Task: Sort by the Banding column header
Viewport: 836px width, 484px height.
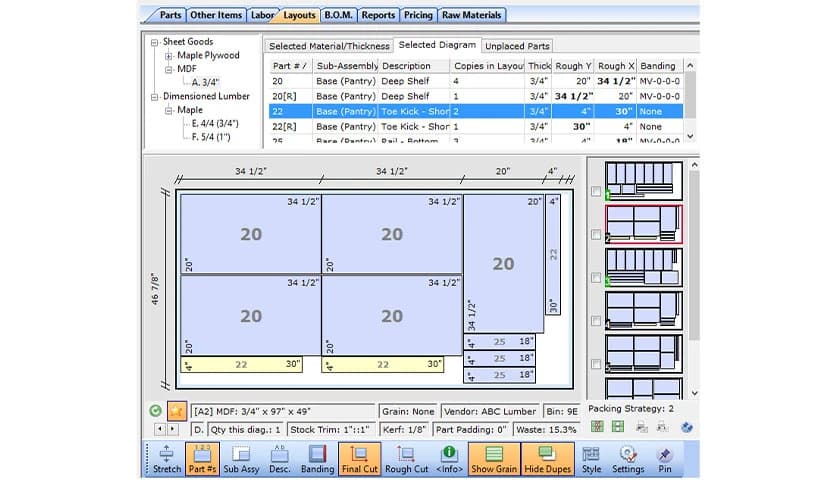Action: (x=660, y=66)
